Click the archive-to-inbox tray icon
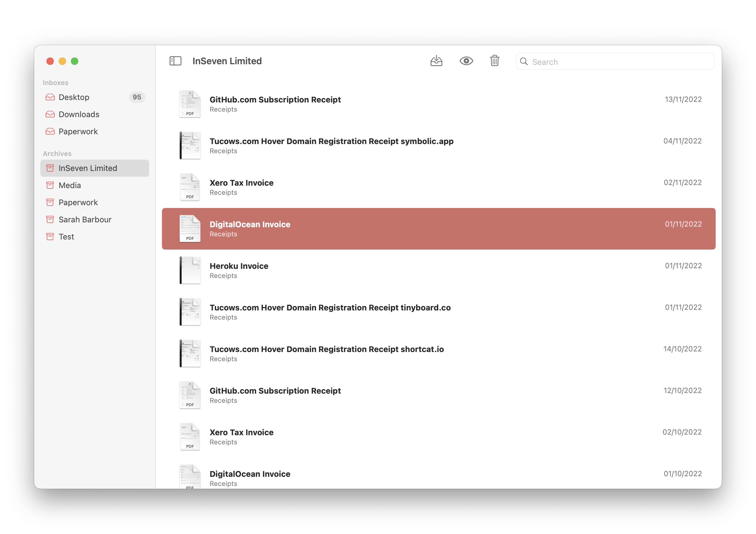 (436, 61)
